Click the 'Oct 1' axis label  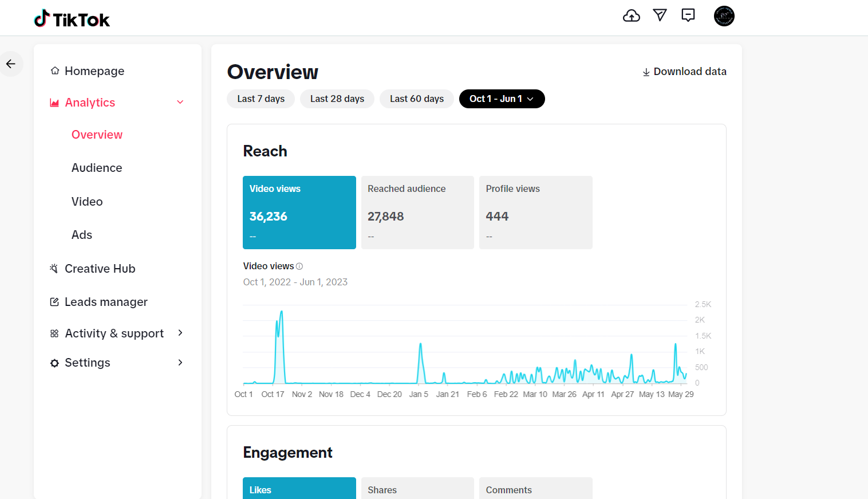pyautogui.click(x=243, y=394)
